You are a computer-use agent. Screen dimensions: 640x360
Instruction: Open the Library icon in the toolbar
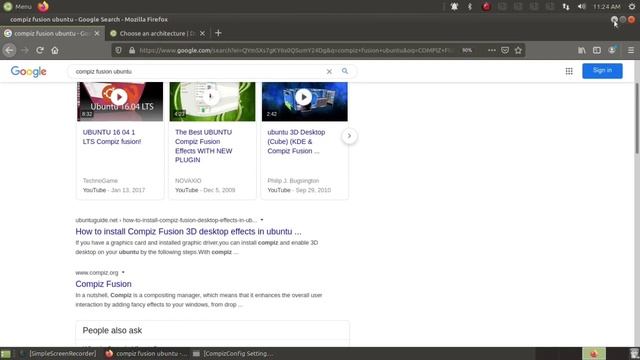[582, 50]
